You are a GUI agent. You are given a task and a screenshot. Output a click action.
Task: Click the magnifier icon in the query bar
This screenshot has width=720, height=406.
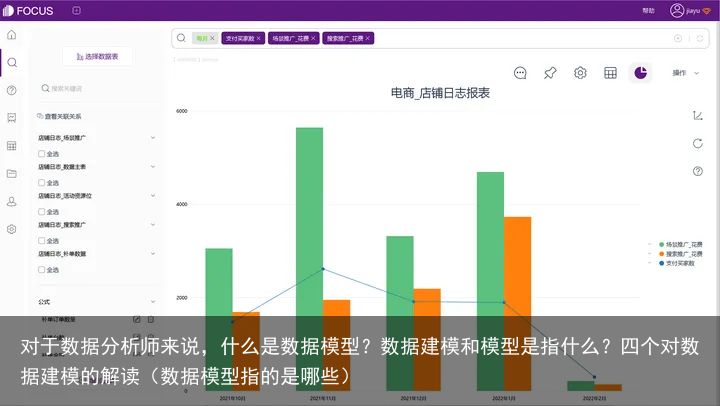coord(181,38)
